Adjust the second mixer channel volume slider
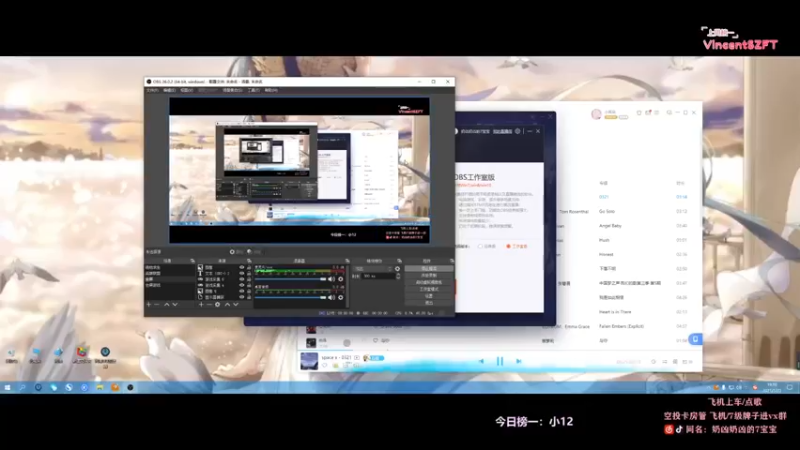Viewport: 800px width, 450px height. coord(291,297)
